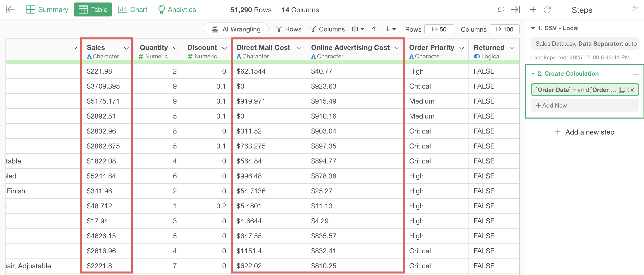Click the Quantity column header
Image resolution: width=644 pixels, height=275 pixels.
coord(154,47)
